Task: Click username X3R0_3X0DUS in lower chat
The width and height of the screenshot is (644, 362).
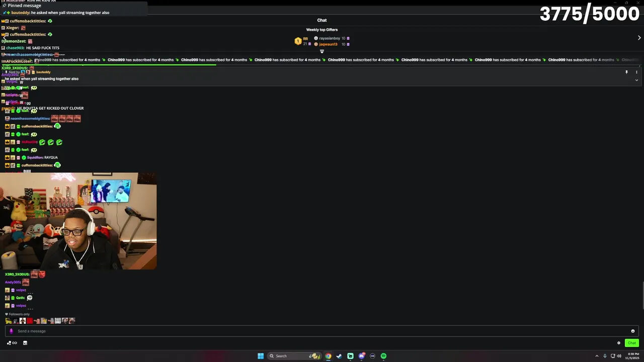Action: 17,275
